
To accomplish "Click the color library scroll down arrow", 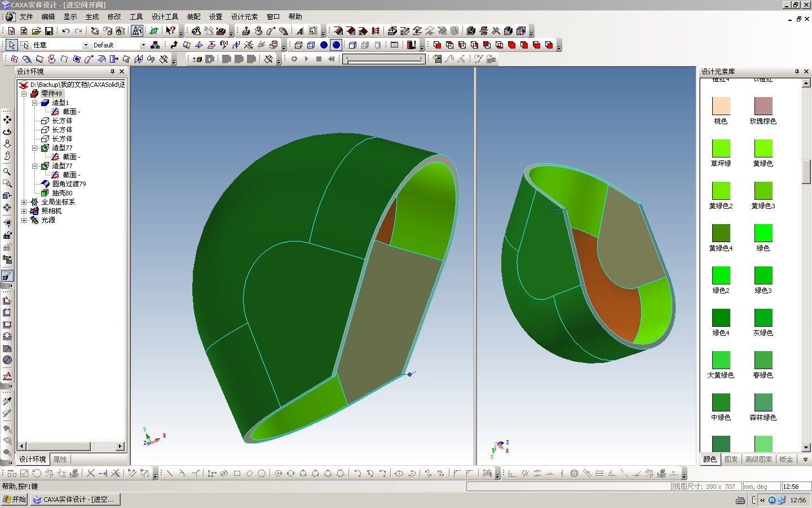I will 806,448.
